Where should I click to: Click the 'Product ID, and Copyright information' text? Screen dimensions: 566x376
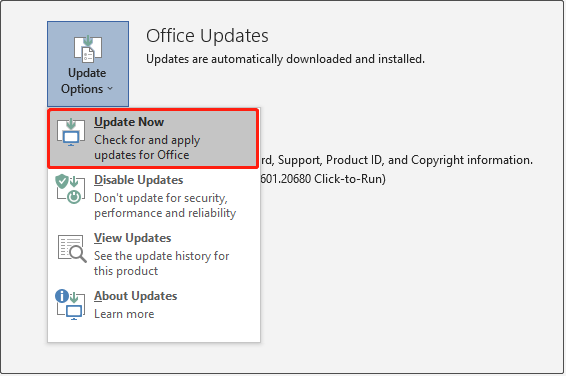429,160
